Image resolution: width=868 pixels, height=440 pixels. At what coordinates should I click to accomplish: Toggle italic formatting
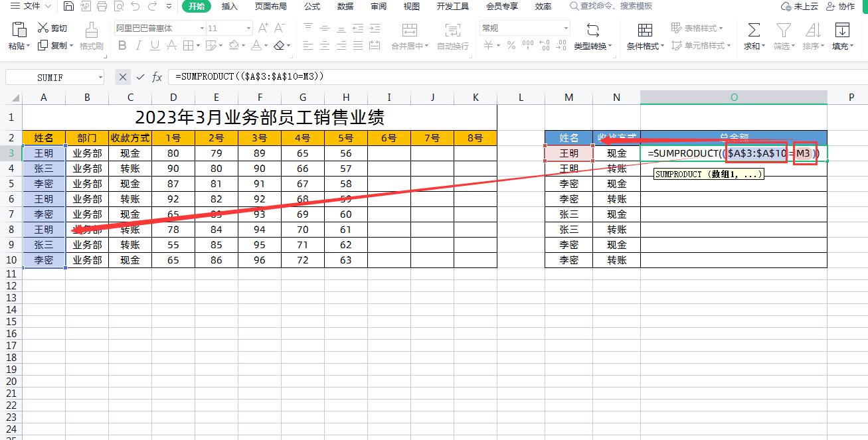click(138, 45)
